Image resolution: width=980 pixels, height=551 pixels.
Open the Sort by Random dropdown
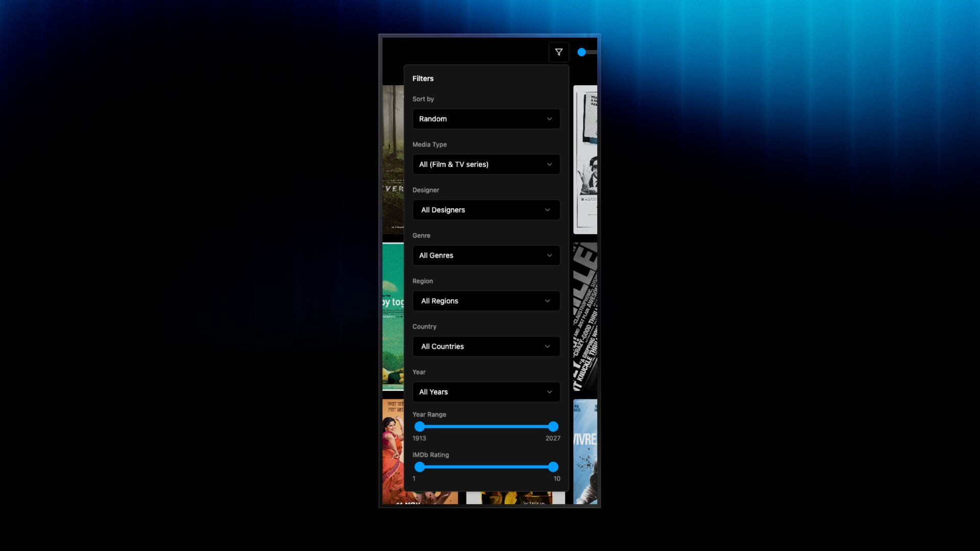point(486,119)
